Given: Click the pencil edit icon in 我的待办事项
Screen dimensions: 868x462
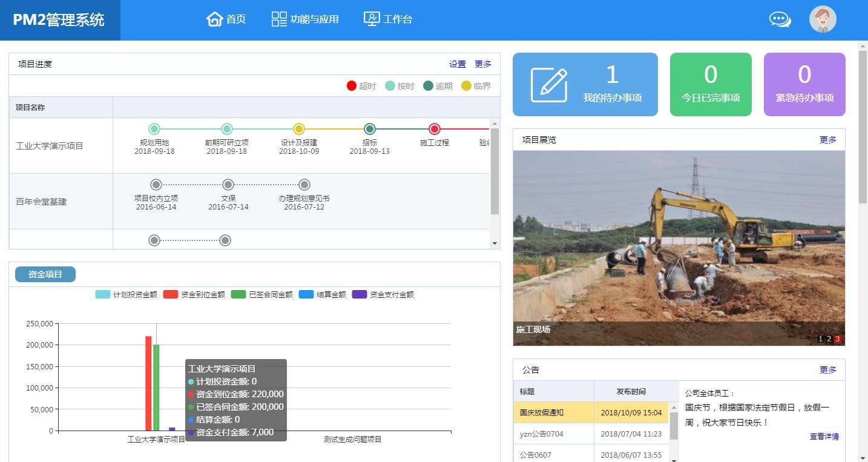Looking at the screenshot, I should coord(549,85).
